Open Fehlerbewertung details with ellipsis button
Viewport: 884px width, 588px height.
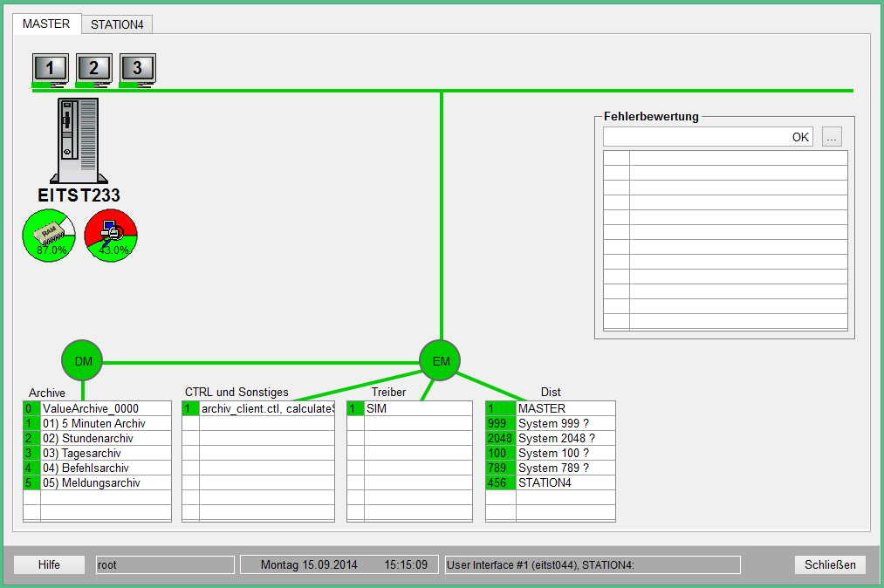(x=832, y=137)
